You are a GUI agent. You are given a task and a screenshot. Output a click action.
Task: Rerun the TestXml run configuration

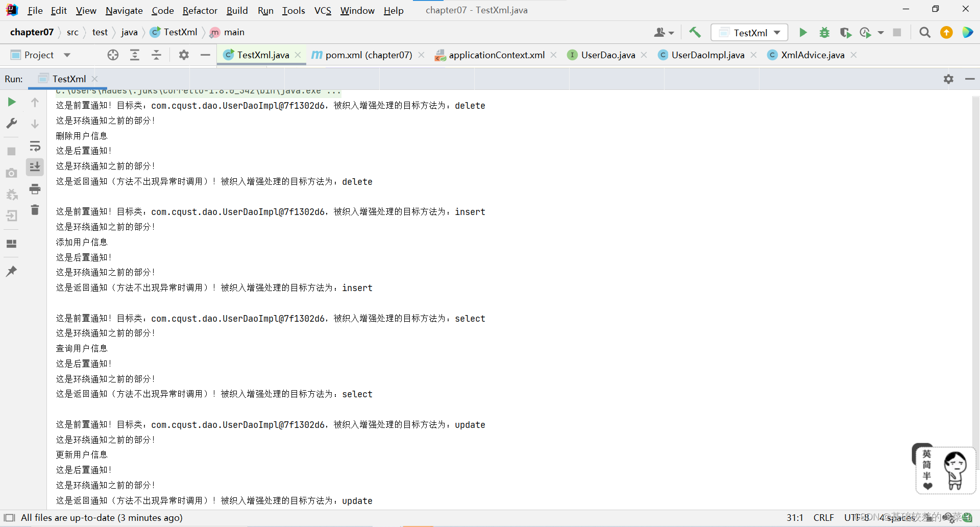tap(11, 102)
